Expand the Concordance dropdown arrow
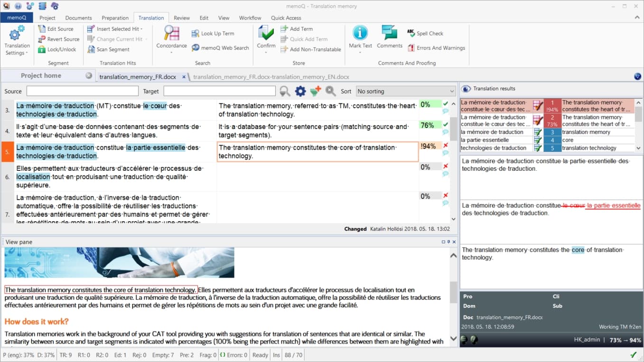This screenshot has height=362, width=644. pyautogui.click(x=171, y=52)
